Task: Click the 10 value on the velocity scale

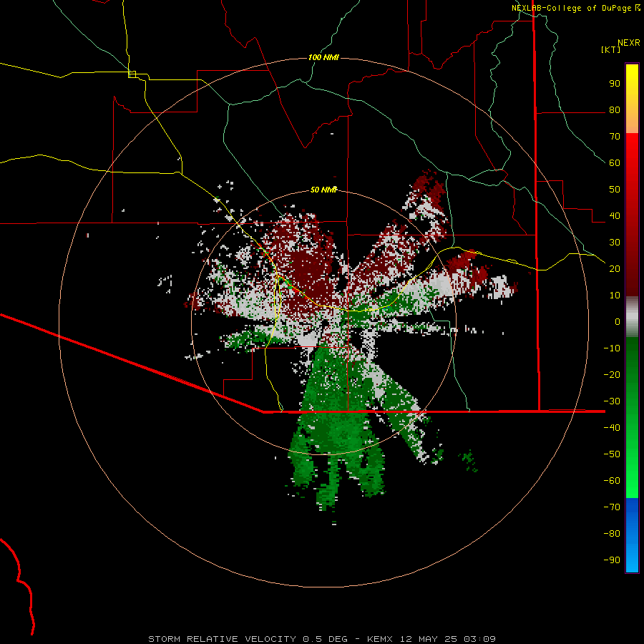Action: [x=615, y=296]
